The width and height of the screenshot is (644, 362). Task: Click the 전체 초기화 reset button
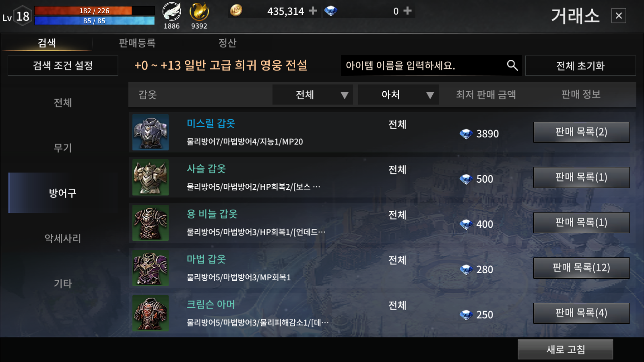click(x=580, y=66)
